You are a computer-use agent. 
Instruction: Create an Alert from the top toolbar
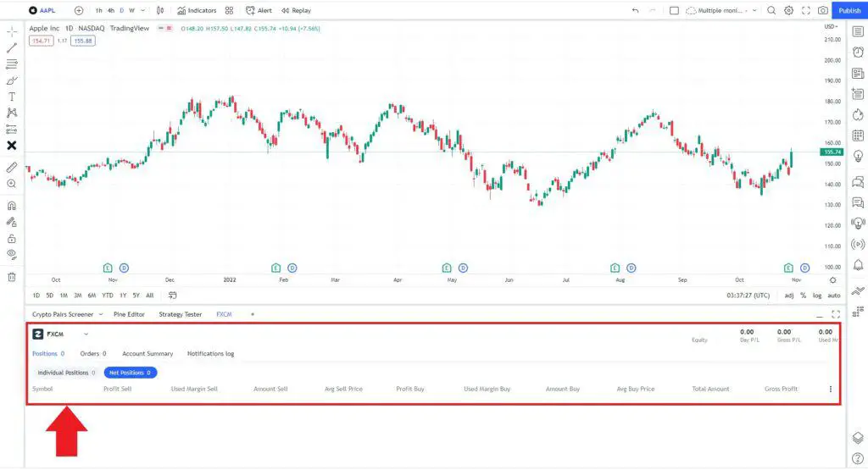pyautogui.click(x=259, y=10)
